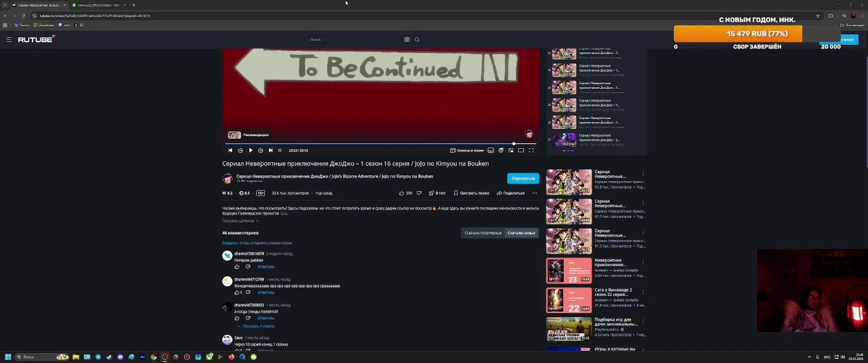Reply to channel73816878 comment
This screenshot has height=363, width=868.
pyautogui.click(x=266, y=267)
